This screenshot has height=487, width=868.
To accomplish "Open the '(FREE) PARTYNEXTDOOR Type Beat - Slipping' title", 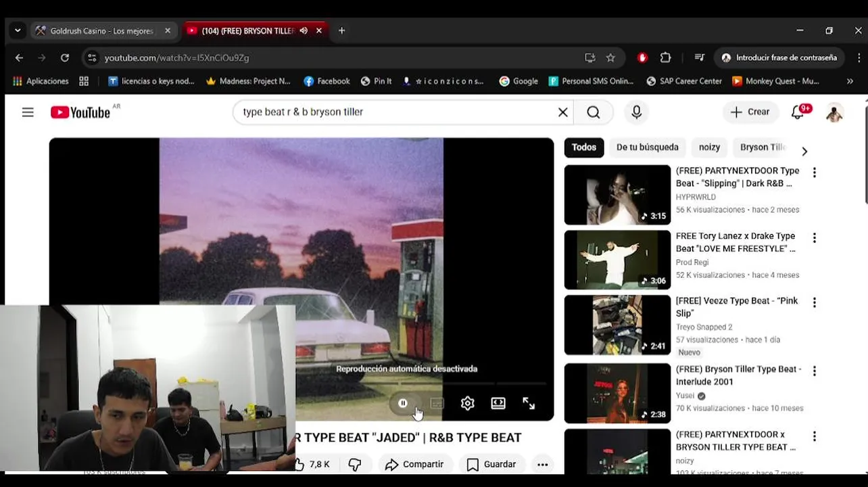I will [737, 177].
